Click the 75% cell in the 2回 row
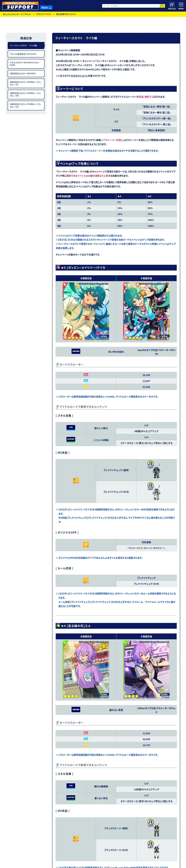This screenshot has height=868, width=186. (161, 214)
